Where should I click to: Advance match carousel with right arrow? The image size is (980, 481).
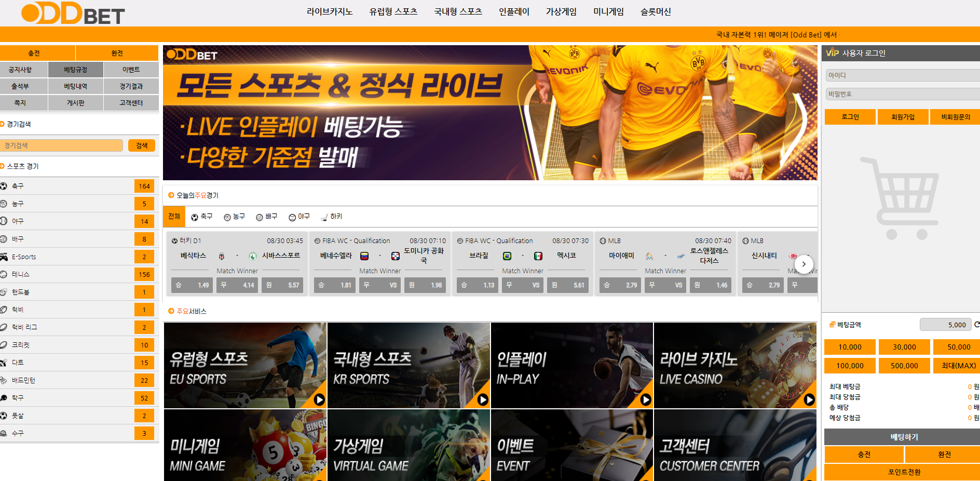point(804,264)
